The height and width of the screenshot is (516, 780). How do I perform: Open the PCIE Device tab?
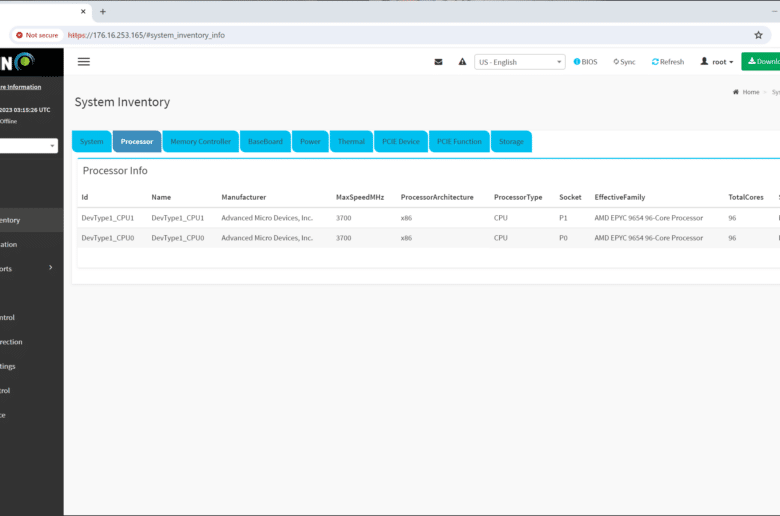pyautogui.click(x=400, y=141)
